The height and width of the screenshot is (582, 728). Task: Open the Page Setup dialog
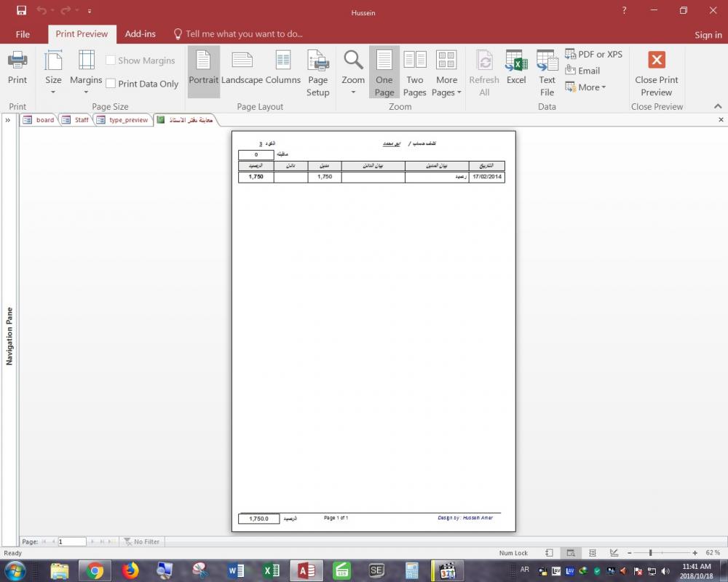click(x=317, y=73)
